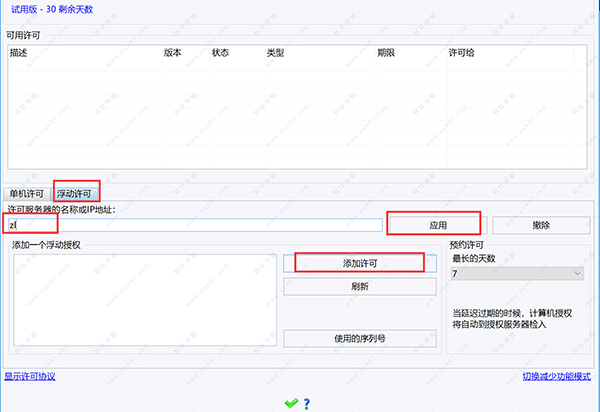Viewport: 600px width, 412px height.
Task: Click the 版本 column header
Action: point(172,52)
